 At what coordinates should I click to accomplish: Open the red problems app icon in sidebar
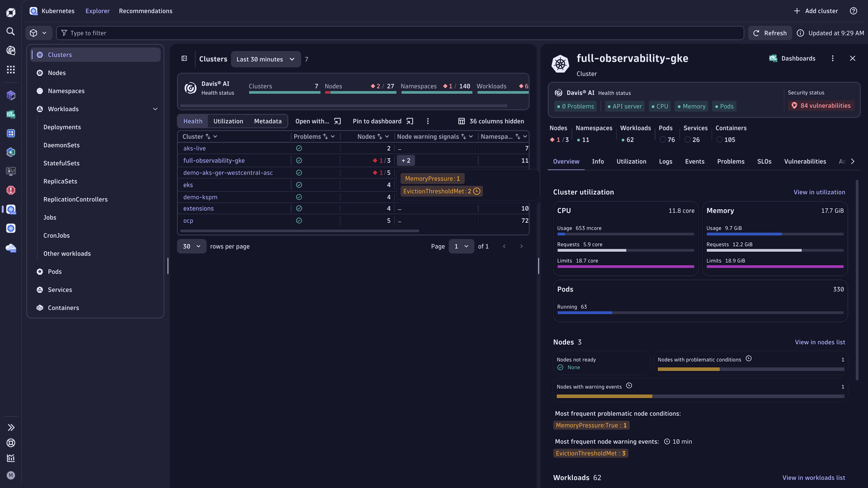(x=11, y=190)
